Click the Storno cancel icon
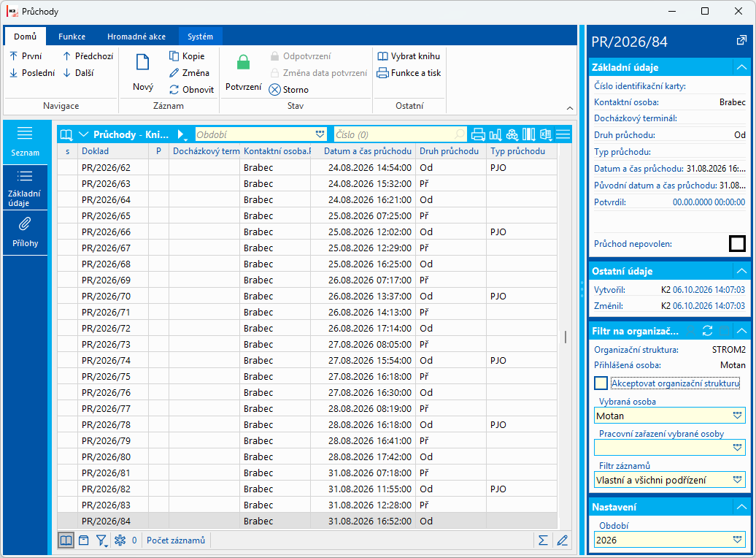The width and height of the screenshot is (756, 558). tap(275, 90)
